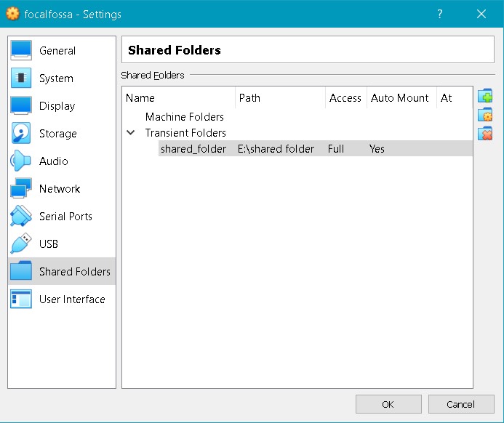Image resolution: width=504 pixels, height=423 pixels.
Task: Select the System chip icon
Action: click(x=21, y=78)
